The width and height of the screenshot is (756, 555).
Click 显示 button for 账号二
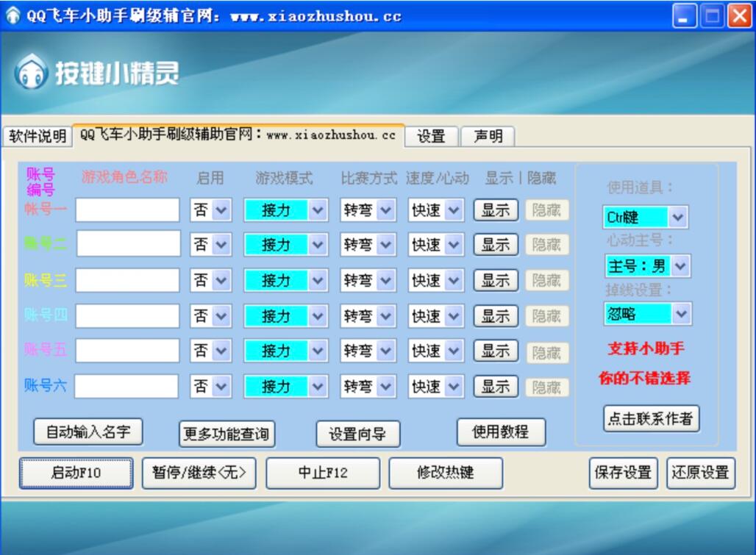coord(496,245)
